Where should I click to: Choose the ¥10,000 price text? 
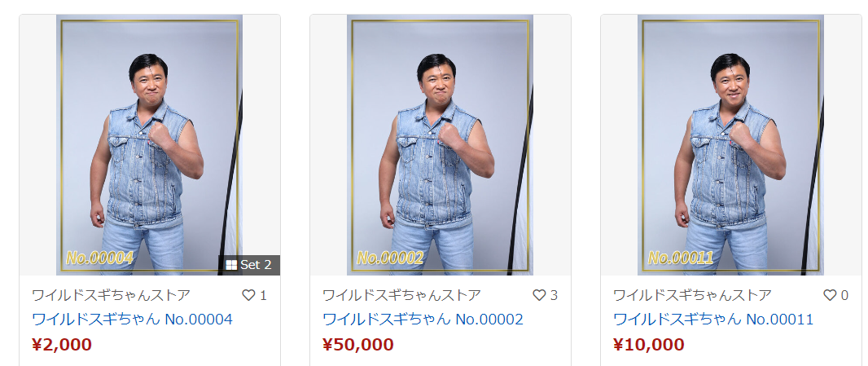649,345
